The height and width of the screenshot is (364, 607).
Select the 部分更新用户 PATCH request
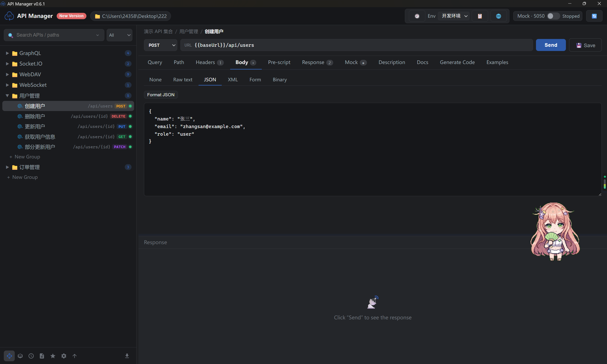pyautogui.click(x=68, y=147)
